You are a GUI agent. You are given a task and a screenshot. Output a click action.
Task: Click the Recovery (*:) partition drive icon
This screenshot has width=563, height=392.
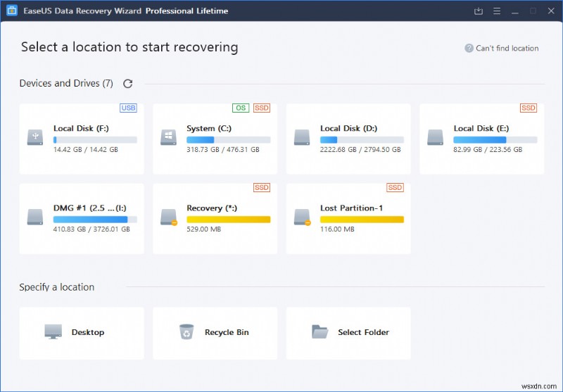pyautogui.click(x=168, y=216)
